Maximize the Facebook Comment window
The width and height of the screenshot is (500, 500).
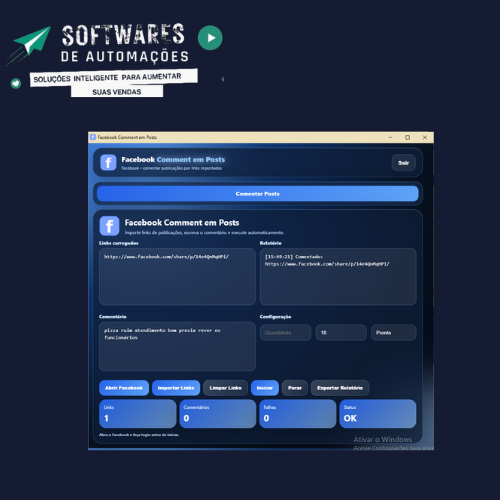coord(407,137)
